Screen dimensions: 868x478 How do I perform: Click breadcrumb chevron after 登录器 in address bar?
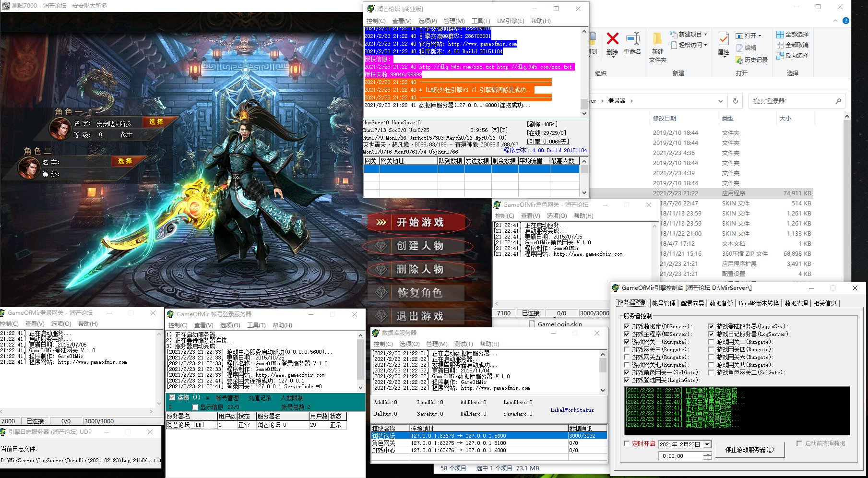(631, 101)
